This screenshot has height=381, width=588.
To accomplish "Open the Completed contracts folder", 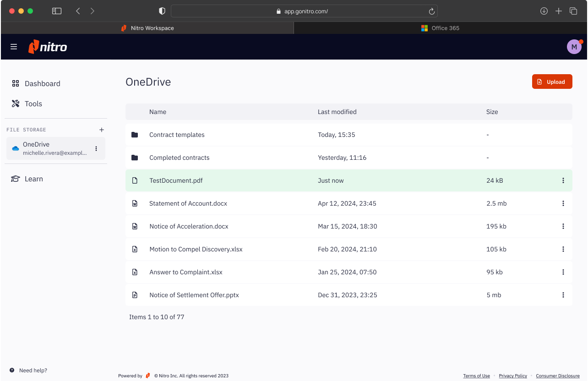I will (x=179, y=158).
